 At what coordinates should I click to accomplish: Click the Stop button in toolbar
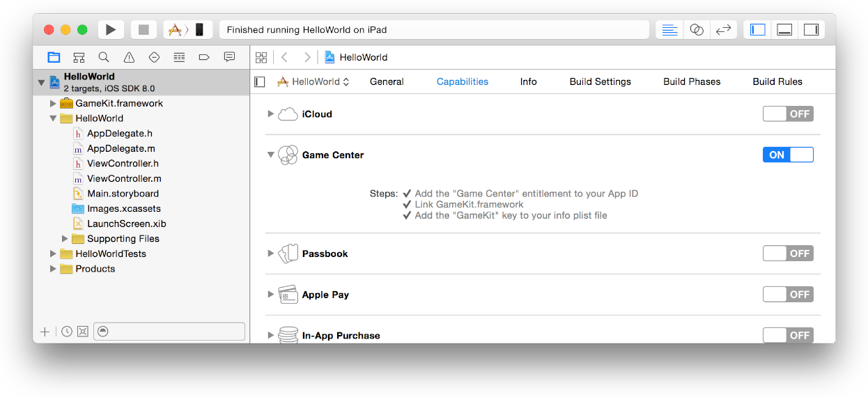coord(144,29)
